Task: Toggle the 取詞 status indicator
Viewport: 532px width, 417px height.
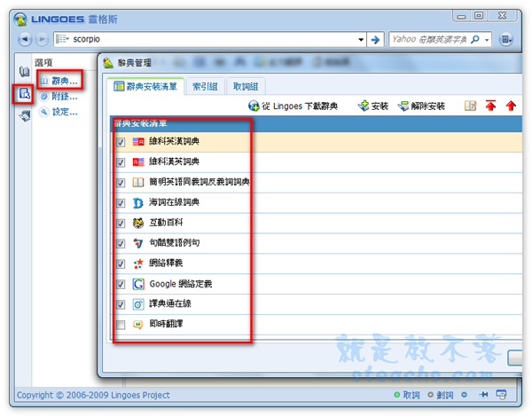Action: (407, 395)
